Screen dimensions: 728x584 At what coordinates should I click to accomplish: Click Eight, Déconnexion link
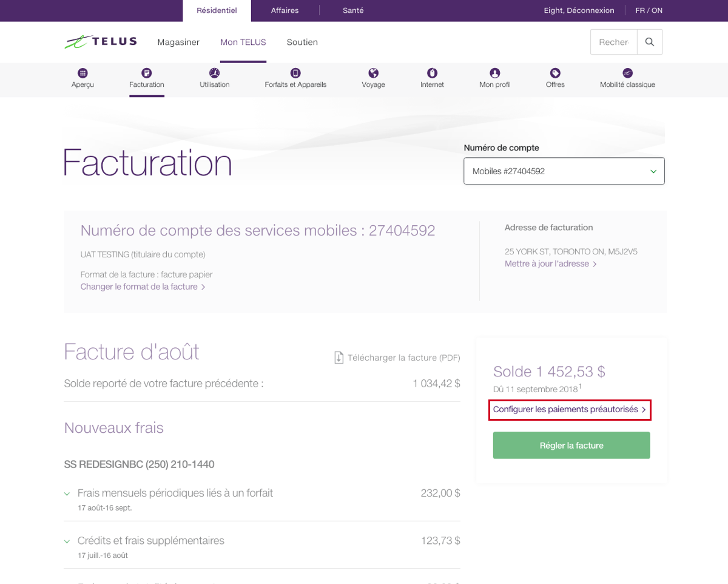(x=579, y=10)
